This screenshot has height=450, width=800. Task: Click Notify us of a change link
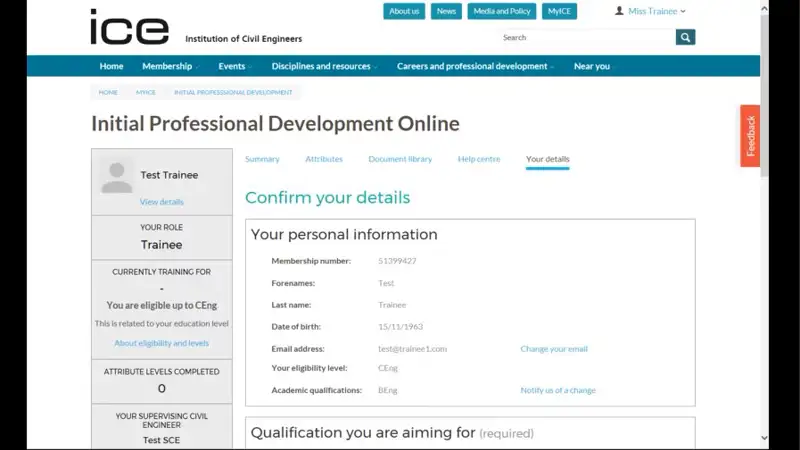(558, 390)
